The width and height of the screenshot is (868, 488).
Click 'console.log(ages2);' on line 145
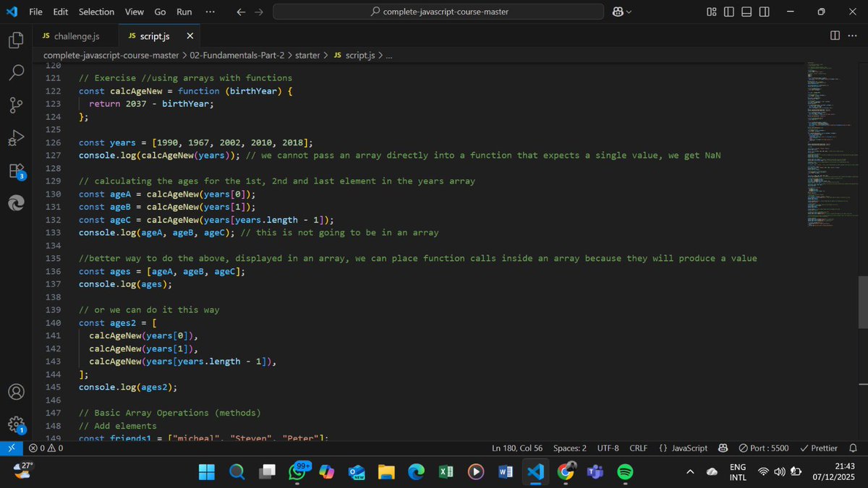[x=128, y=387]
